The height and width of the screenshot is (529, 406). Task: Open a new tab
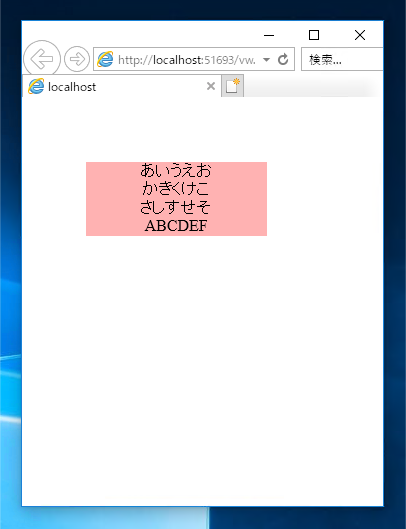click(233, 86)
